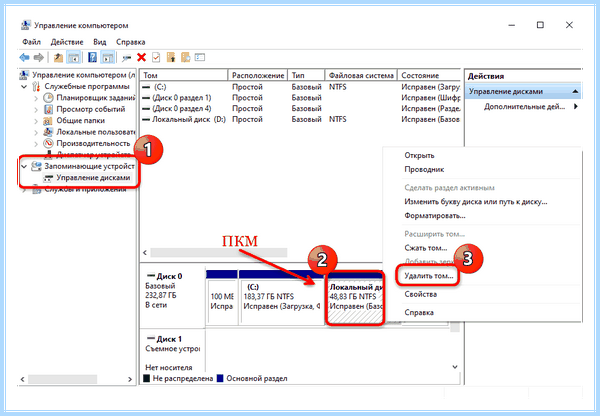
Task: Click the list view settings toolbar icon
Action: click(x=200, y=57)
